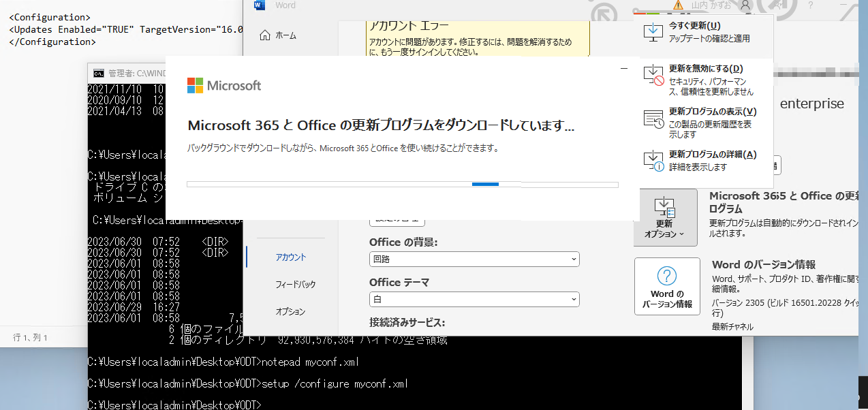The height and width of the screenshot is (410, 868).
Task: Click the Word のバージョン情報 heading text
Action: [x=764, y=264]
